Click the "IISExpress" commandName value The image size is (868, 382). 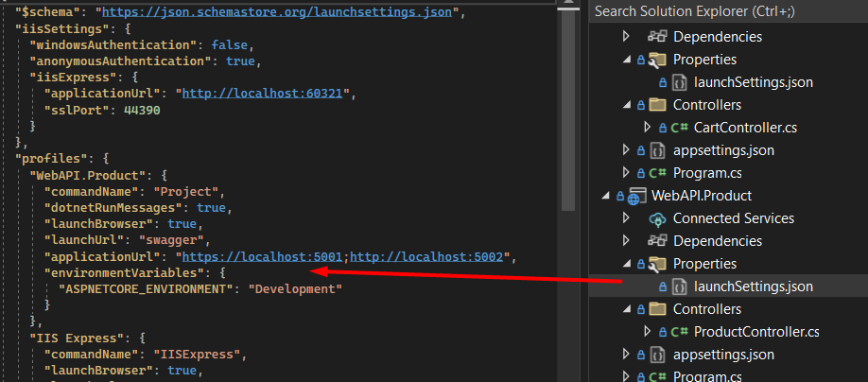point(197,354)
